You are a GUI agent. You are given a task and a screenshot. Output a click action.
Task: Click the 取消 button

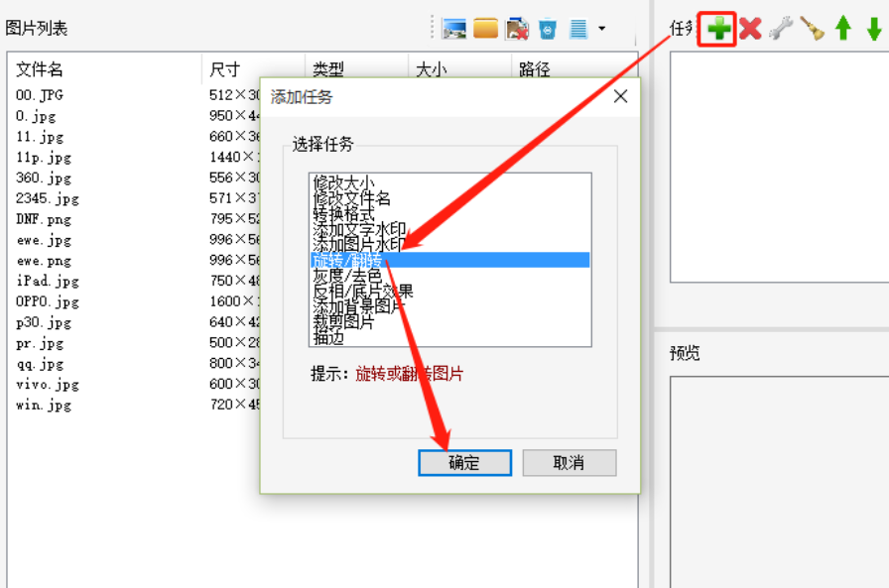(570, 463)
